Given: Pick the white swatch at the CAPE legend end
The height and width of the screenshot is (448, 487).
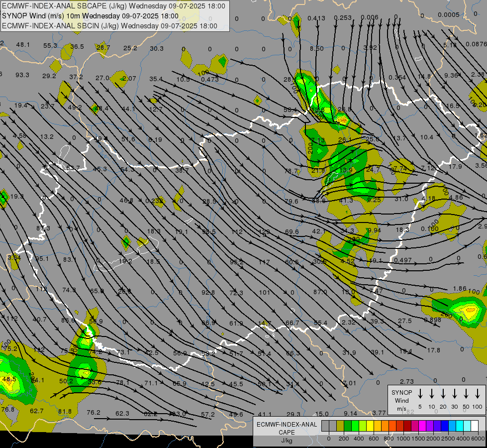Looking at the screenshot, I should click(x=474, y=426).
